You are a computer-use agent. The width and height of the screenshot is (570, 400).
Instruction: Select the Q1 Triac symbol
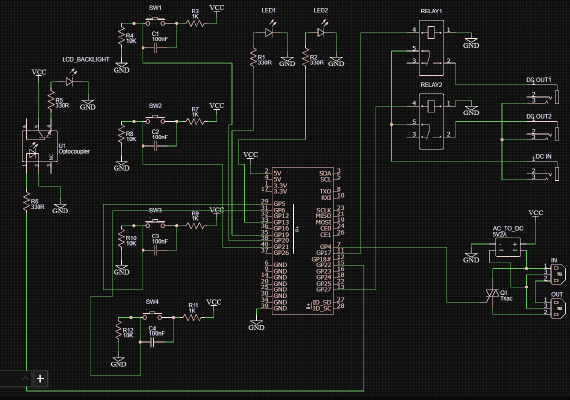coord(493,294)
